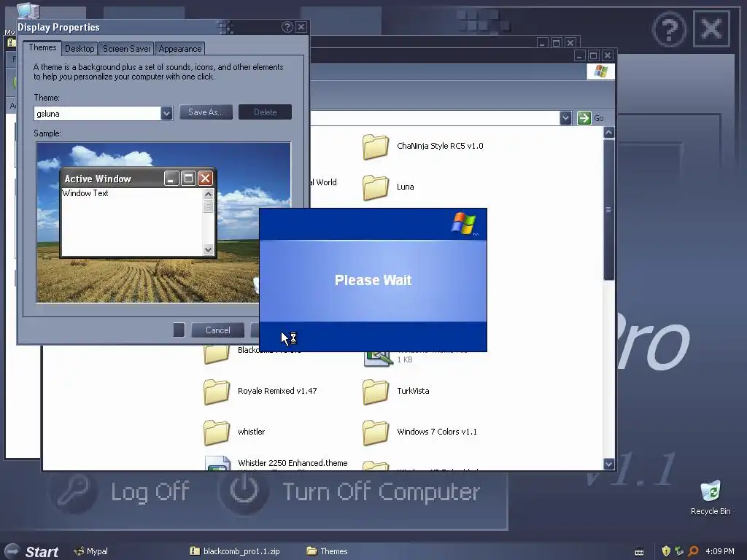Select the whistler folder icon

(x=216, y=432)
